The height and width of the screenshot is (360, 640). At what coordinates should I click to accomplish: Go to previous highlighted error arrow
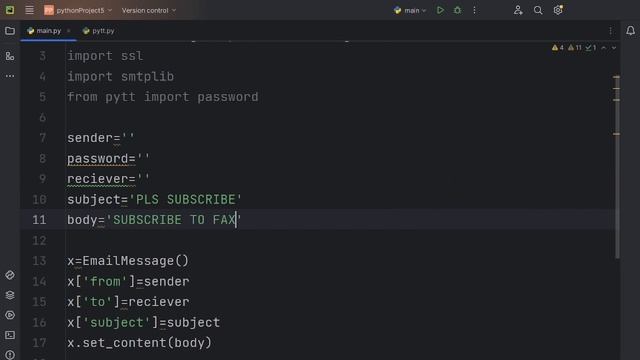[x=604, y=48]
